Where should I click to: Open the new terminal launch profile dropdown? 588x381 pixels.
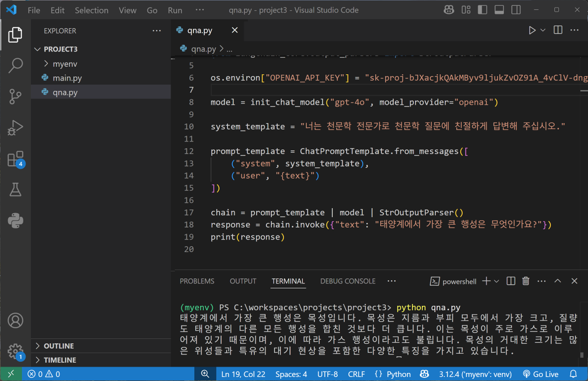(x=497, y=281)
